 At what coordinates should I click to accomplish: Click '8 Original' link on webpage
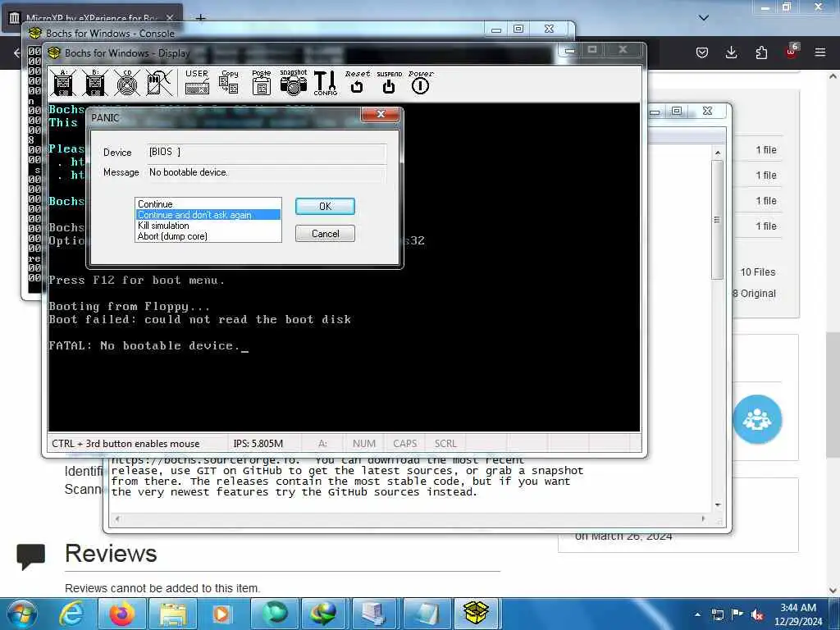click(755, 294)
